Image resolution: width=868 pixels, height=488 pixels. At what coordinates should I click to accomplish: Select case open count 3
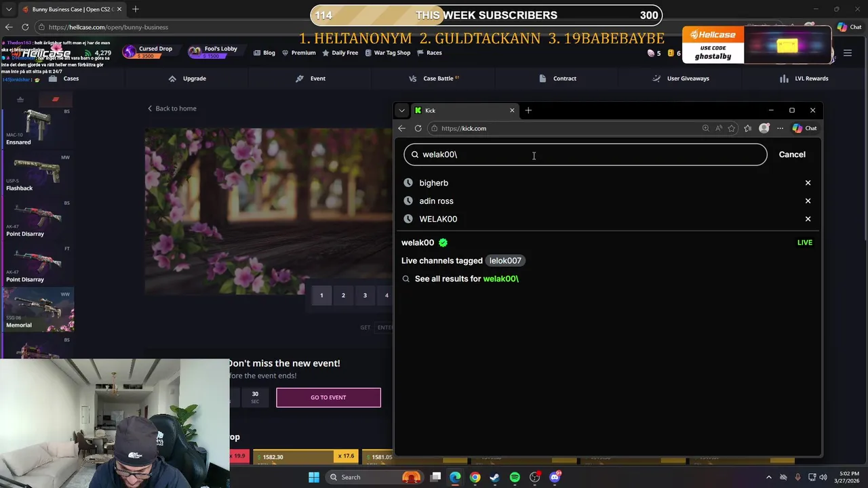coord(365,296)
